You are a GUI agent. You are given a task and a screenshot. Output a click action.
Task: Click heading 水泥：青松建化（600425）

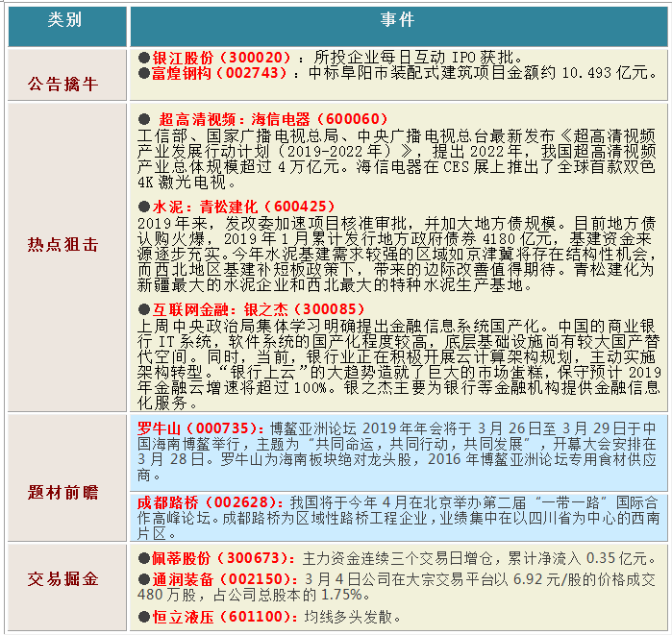(x=243, y=207)
